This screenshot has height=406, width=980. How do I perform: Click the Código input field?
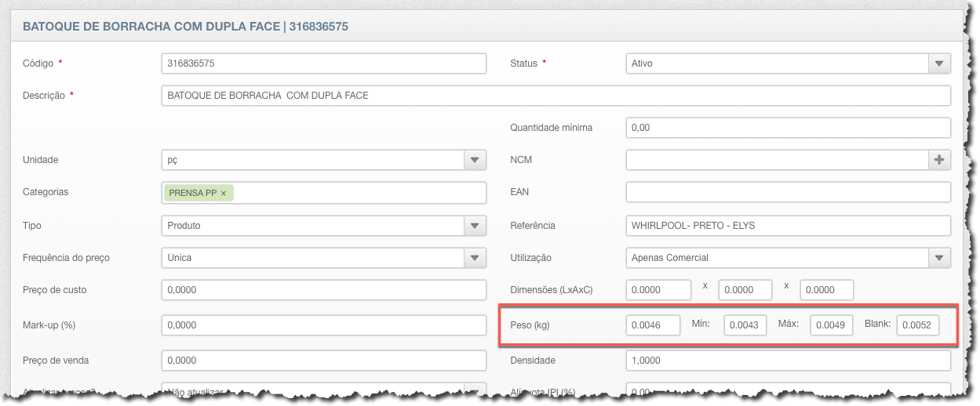coord(323,63)
